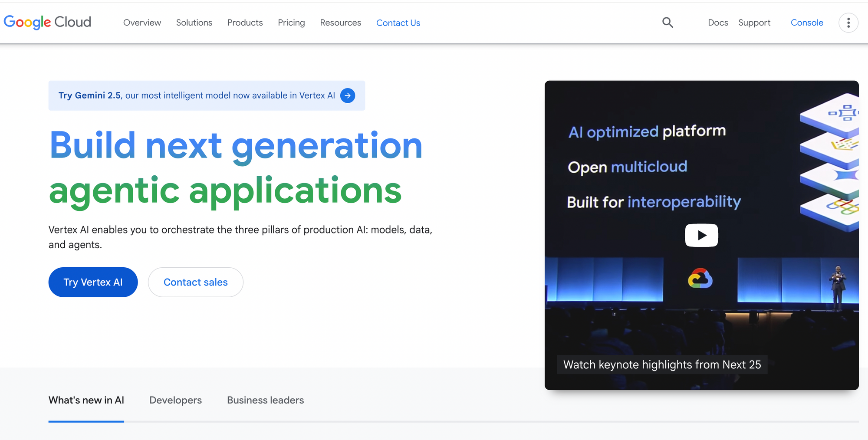Open the Pricing menu item

pyautogui.click(x=291, y=23)
